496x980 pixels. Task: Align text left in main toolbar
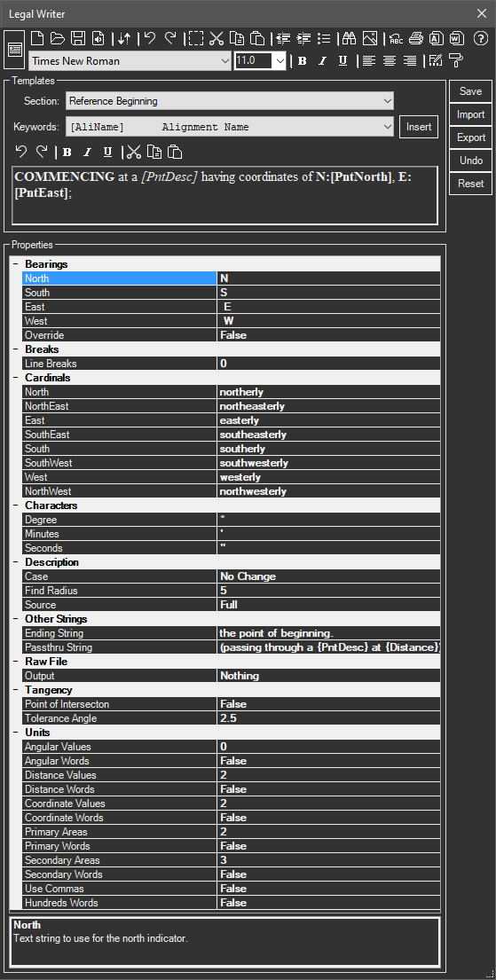(369, 60)
